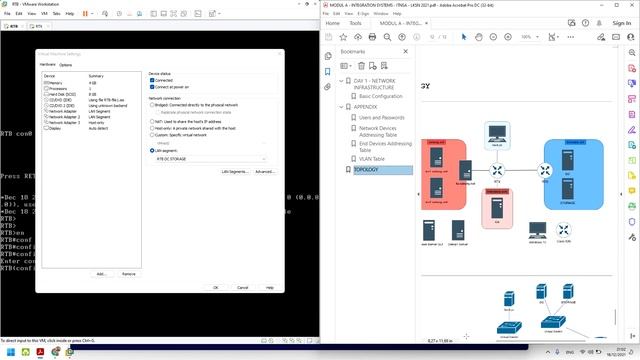Go to previous page in Acrobat

[402, 37]
